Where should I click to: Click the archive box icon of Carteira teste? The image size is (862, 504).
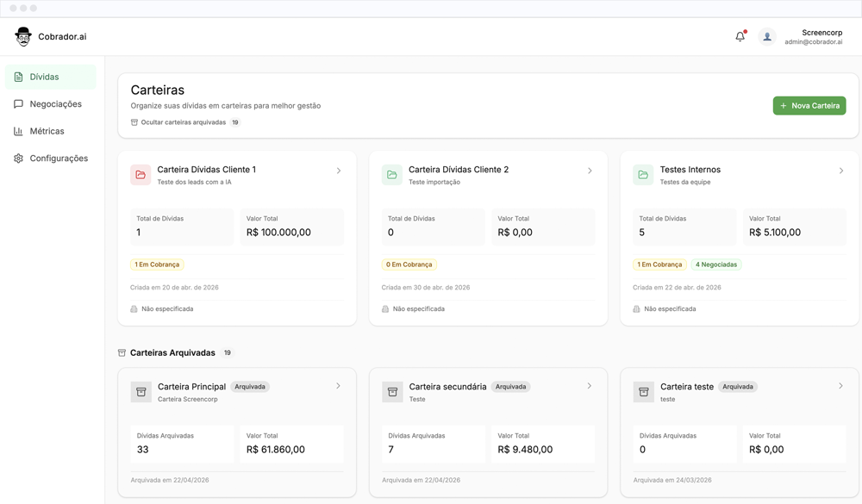[x=644, y=392]
